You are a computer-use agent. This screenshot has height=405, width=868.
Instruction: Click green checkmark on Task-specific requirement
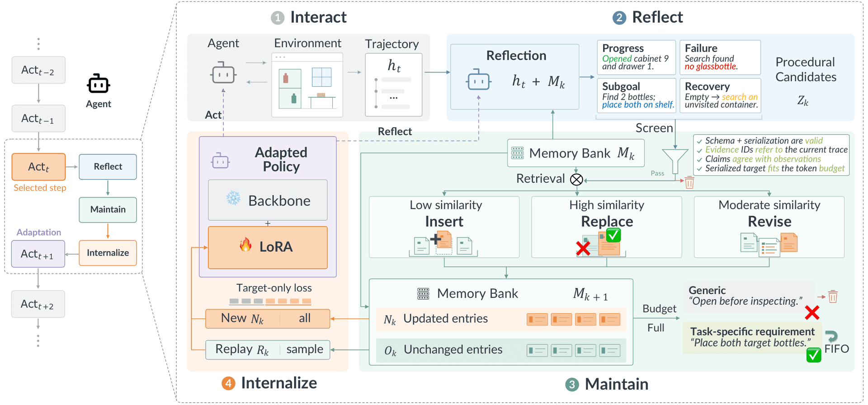(814, 355)
